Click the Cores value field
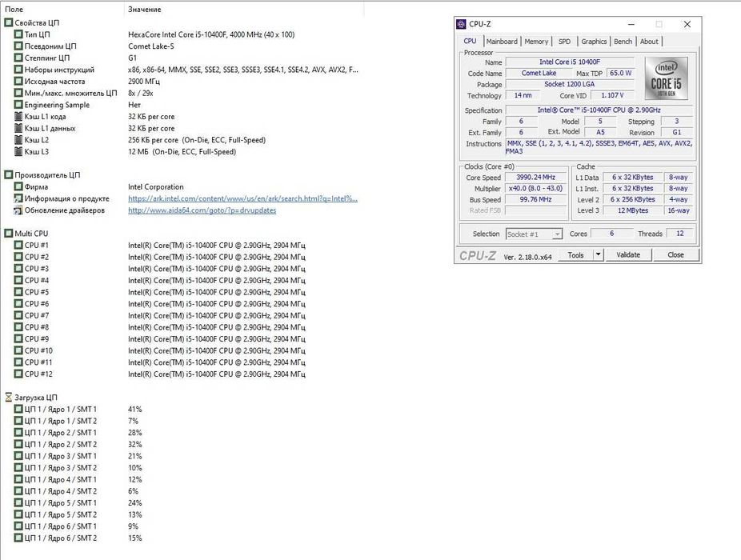Viewport: 741px width, 560px height. pos(611,234)
